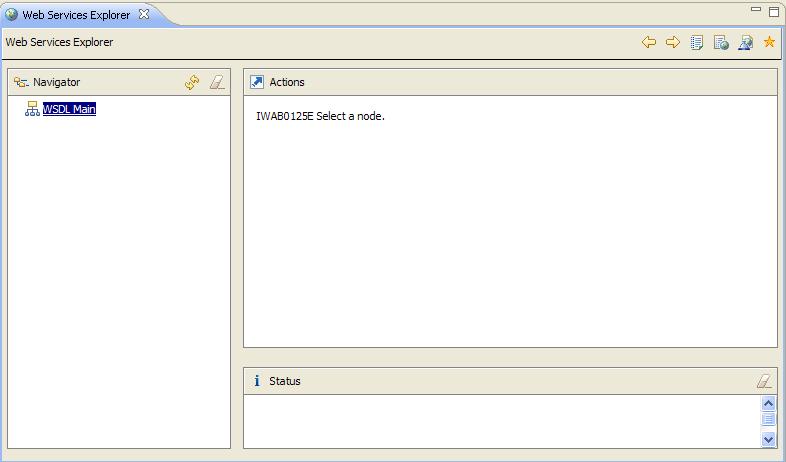Close the Web Services Explorer tab
The width and height of the screenshot is (786, 462).
pyautogui.click(x=144, y=15)
